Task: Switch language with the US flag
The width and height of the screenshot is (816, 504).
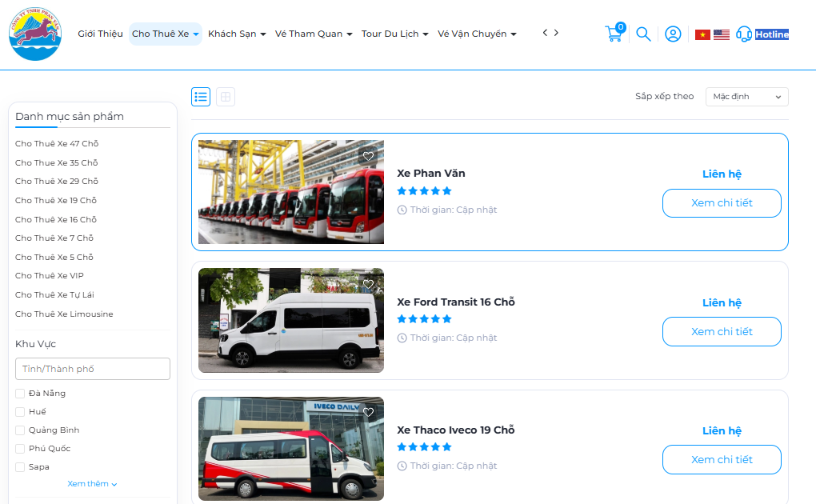Action: pos(722,35)
